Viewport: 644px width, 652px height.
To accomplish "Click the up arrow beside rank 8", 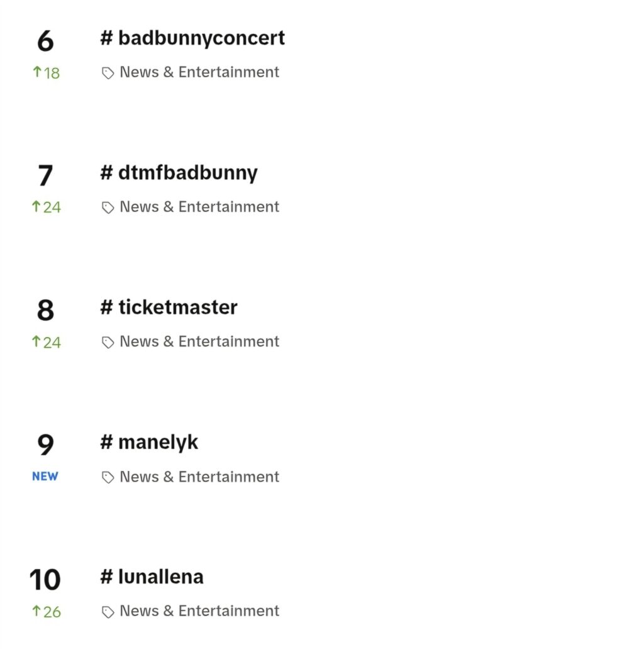I will point(36,342).
